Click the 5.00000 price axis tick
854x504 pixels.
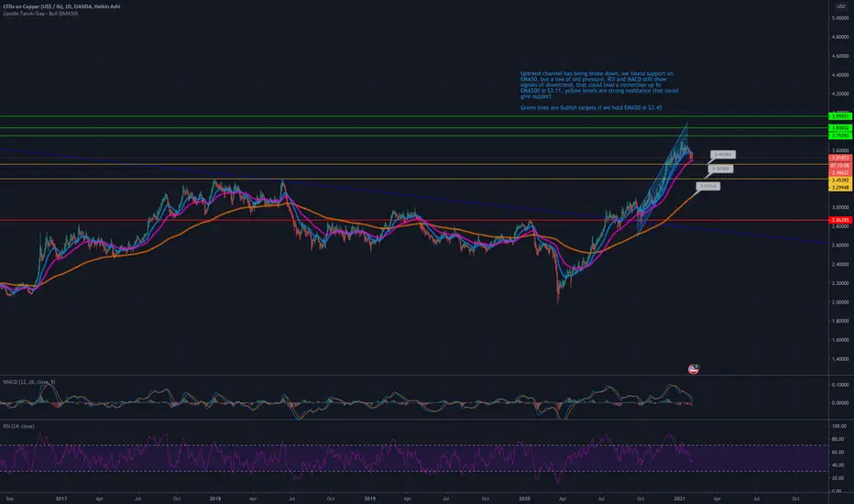tap(840, 18)
